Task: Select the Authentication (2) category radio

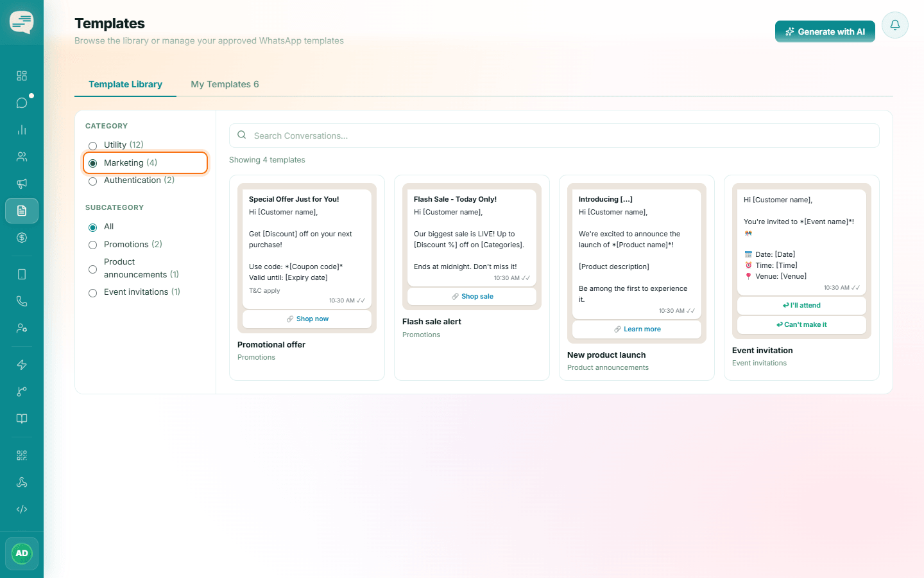Action: point(93,181)
